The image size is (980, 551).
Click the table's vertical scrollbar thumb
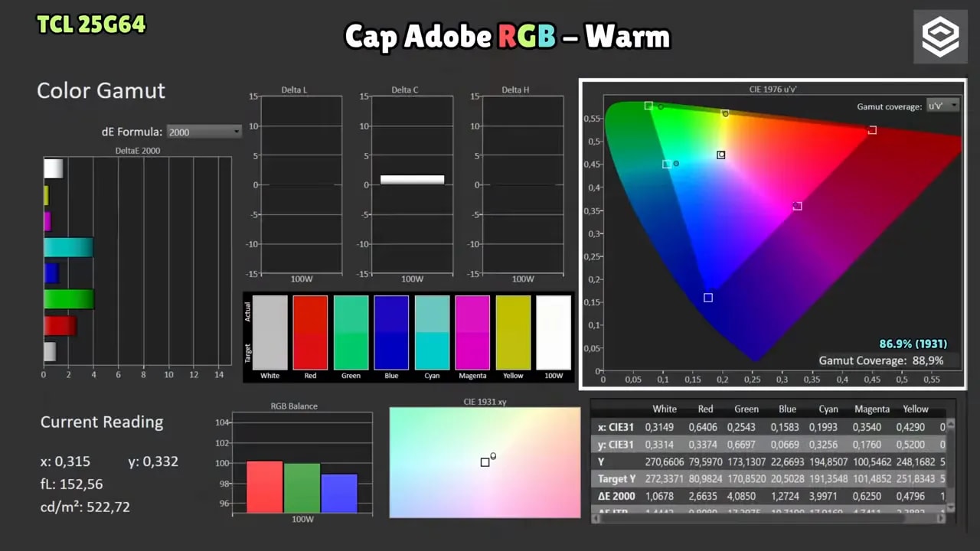[x=951, y=459]
